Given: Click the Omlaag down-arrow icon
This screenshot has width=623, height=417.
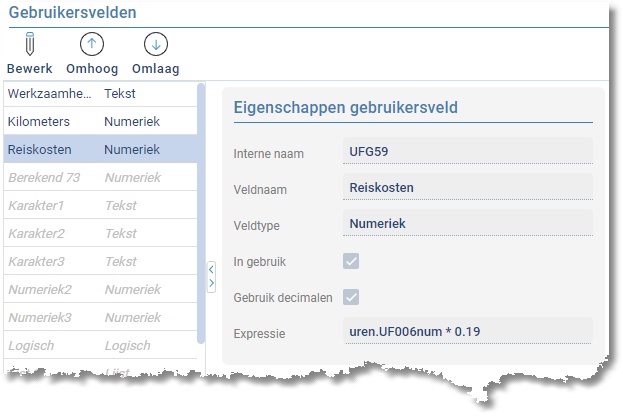Looking at the screenshot, I should tap(155, 45).
